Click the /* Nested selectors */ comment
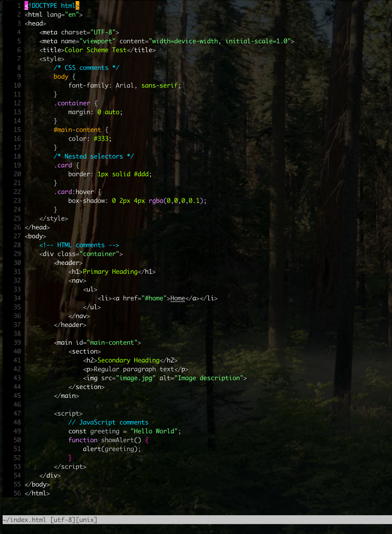This screenshot has width=392, height=534. (x=94, y=156)
